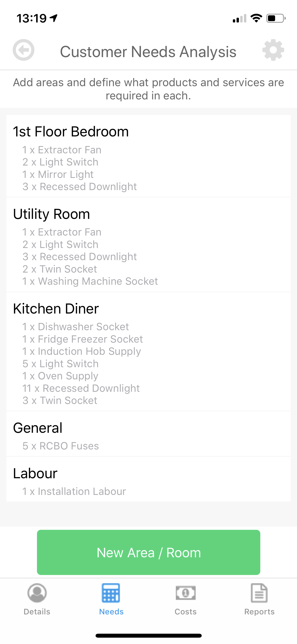This screenshot has width=297, height=644.
Task: Select the 5 x RCBO Fuses item
Action: pos(61,446)
